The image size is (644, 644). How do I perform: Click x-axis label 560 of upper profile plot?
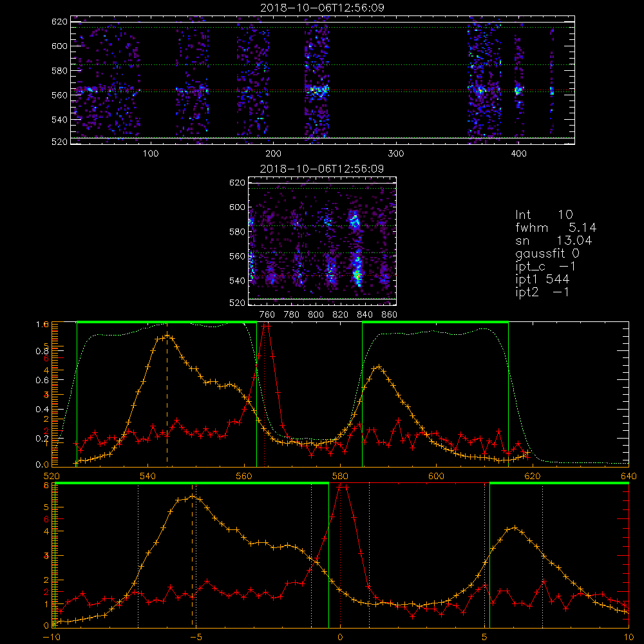pos(244,476)
